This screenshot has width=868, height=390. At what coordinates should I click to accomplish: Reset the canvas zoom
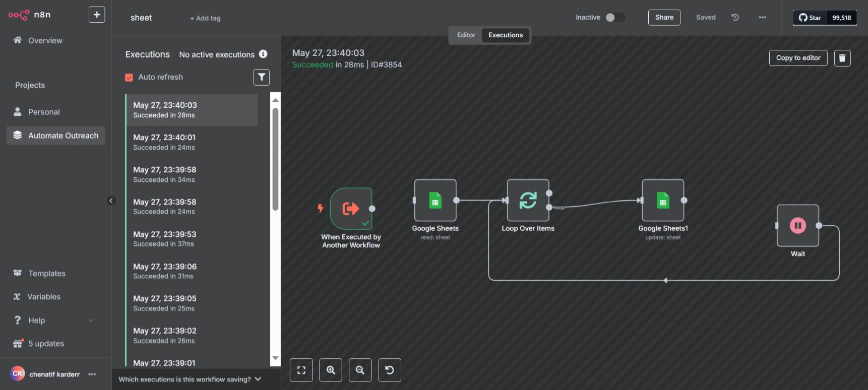click(390, 370)
